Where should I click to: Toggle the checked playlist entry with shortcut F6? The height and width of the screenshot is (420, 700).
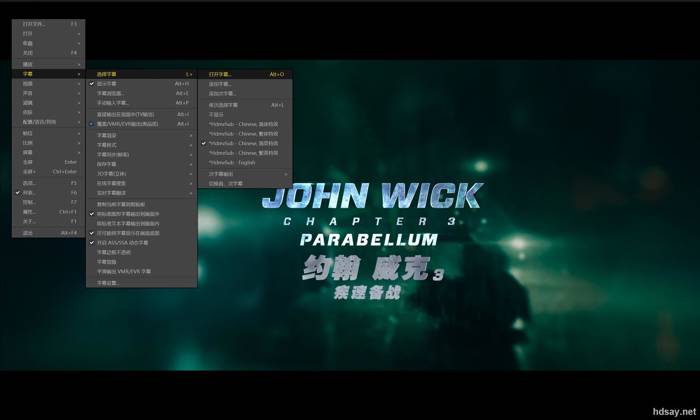[x=49, y=193]
